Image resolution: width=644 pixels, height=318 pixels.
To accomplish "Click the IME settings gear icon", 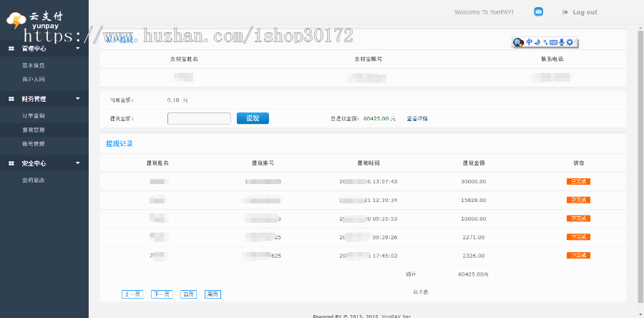I will [x=570, y=42].
